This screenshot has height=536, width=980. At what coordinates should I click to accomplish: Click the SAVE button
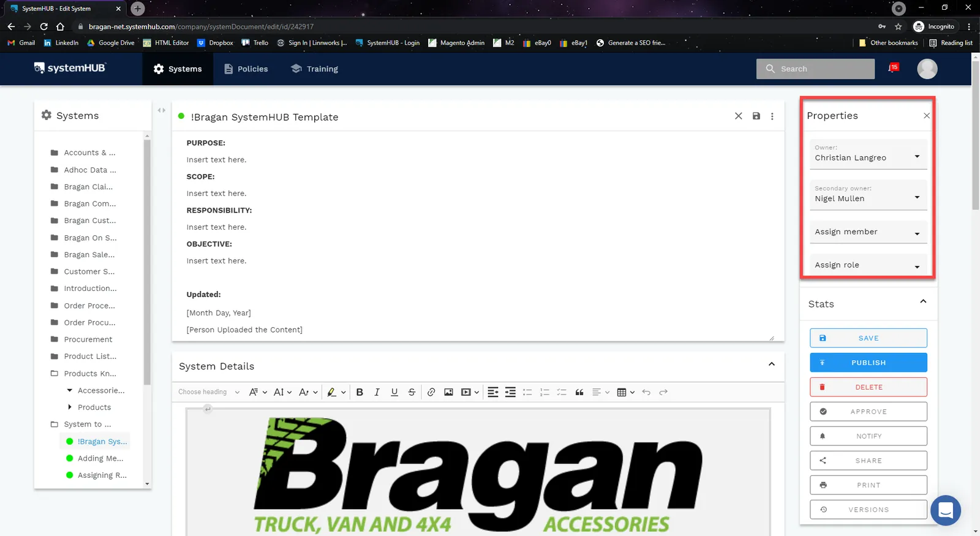(869, 338)
